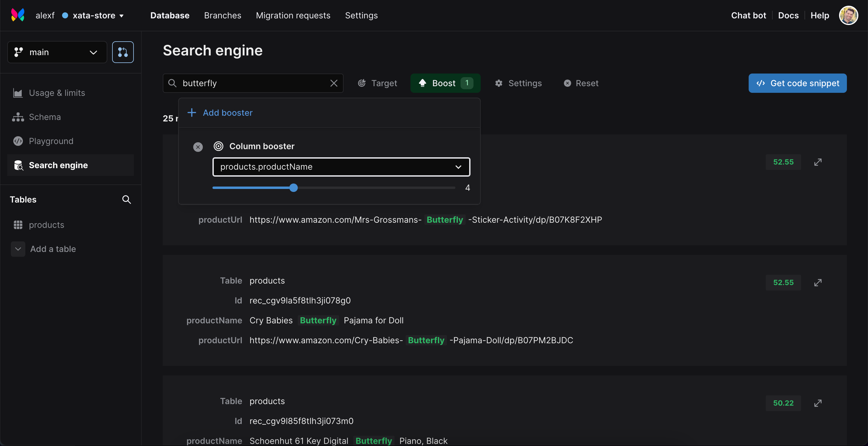Reset the search configuration
This screenshot has width=868, height=446.
pos(581,83)
